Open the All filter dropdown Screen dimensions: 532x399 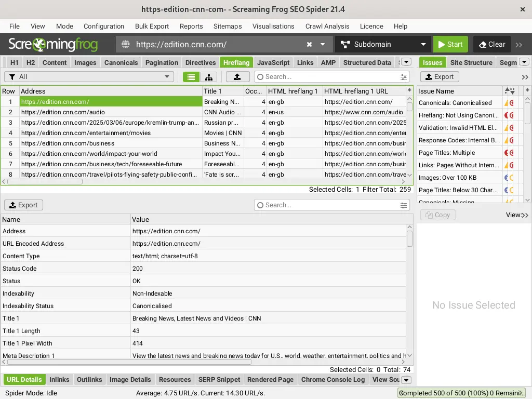point(89,77)
